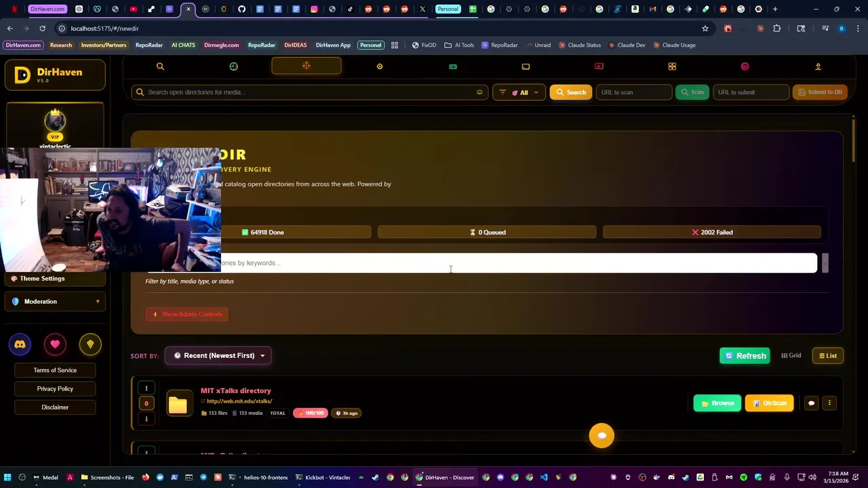Open the magnifier search section in top nav
This screenshot has height=488, width=868.
[x=160, y=66]
